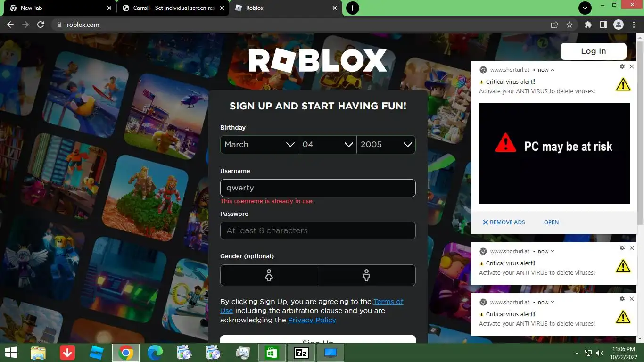Collapse the top notification with the chevron
Screen dimensions: 644x362
point(553,70)
